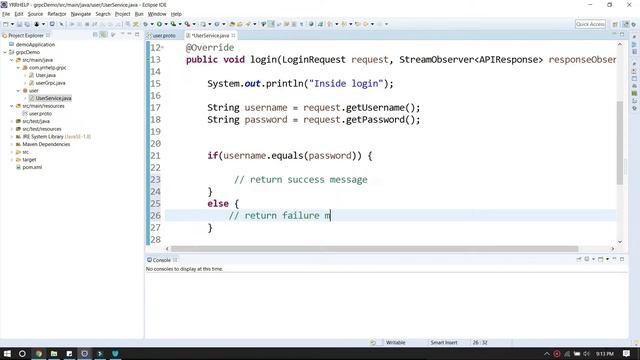Select the UserService.java editor tab
Viewport: 640px width, 360px height.
(x=210, y=36)
